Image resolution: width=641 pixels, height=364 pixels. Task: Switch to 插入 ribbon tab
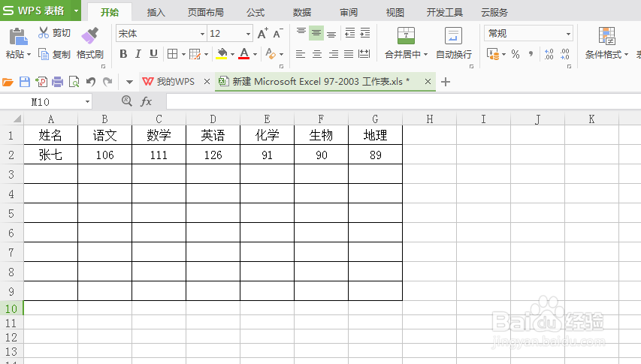pos(156,13)
